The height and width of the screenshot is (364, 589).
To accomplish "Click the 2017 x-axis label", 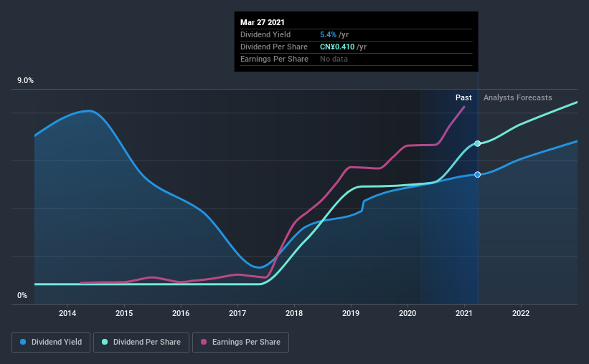I will (x=237, y=313).
